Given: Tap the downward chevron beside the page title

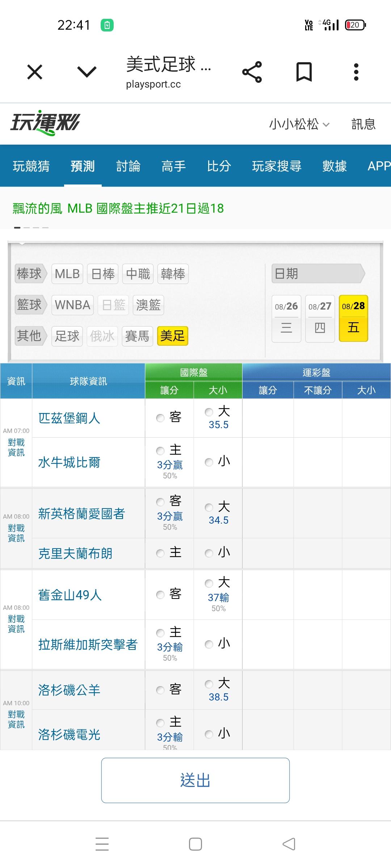Looking at the screenshot, I should 87,72.
